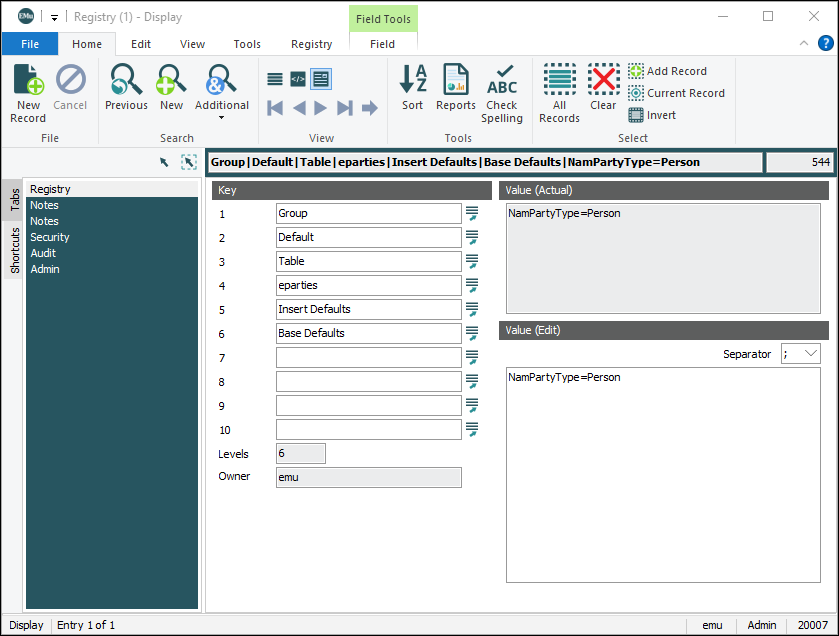Toggle the list view mode
The height and width of the screenshot is (636, 839).
(x=275, y=79)
